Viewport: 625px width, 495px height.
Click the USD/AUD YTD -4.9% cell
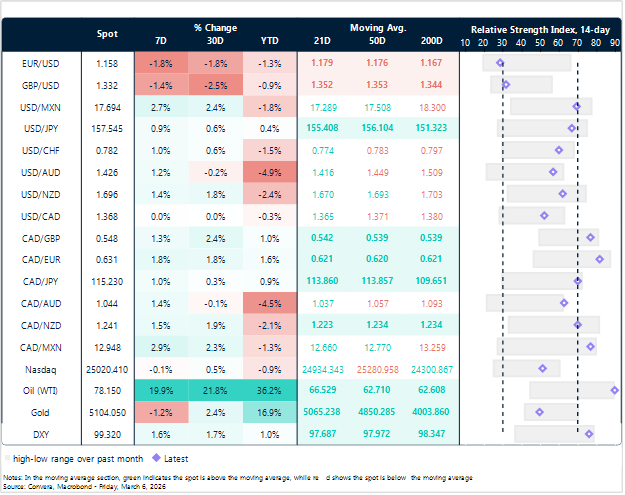tap(270, 172)
